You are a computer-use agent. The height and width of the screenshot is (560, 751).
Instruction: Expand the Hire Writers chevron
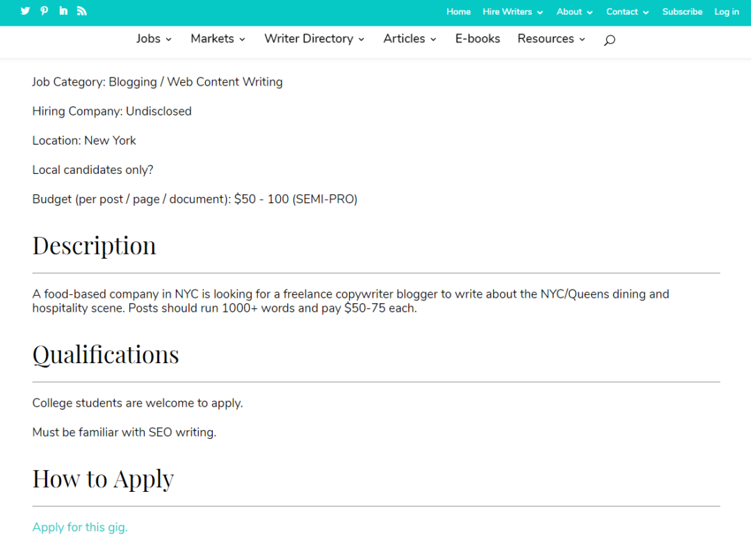point(540,13)
